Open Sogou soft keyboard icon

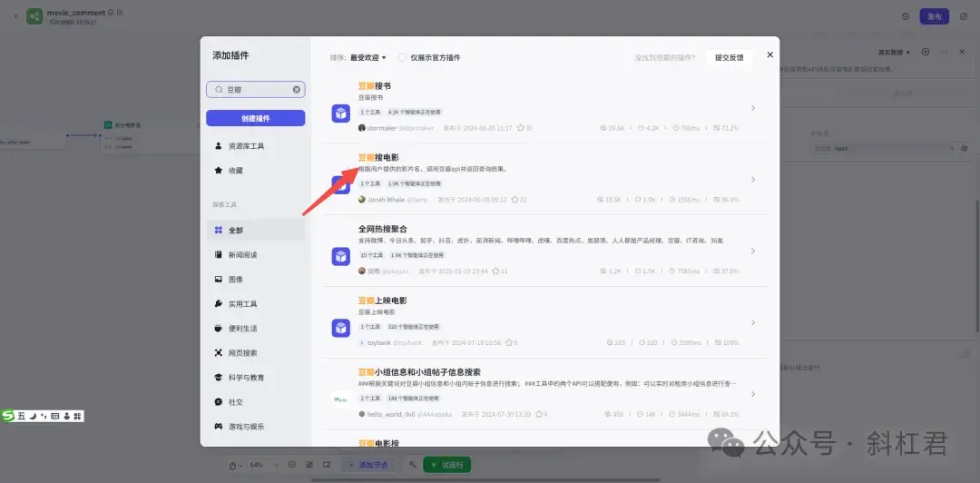click(x=55, y=416)
